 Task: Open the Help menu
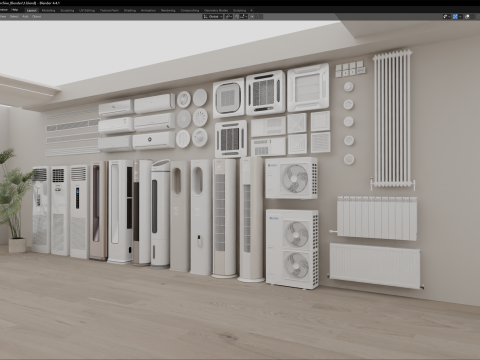[x=15, y=10]
